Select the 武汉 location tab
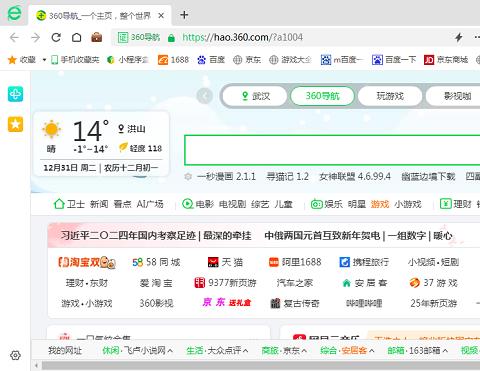This screenshot has width=480, height=371. tap(255, 96)
